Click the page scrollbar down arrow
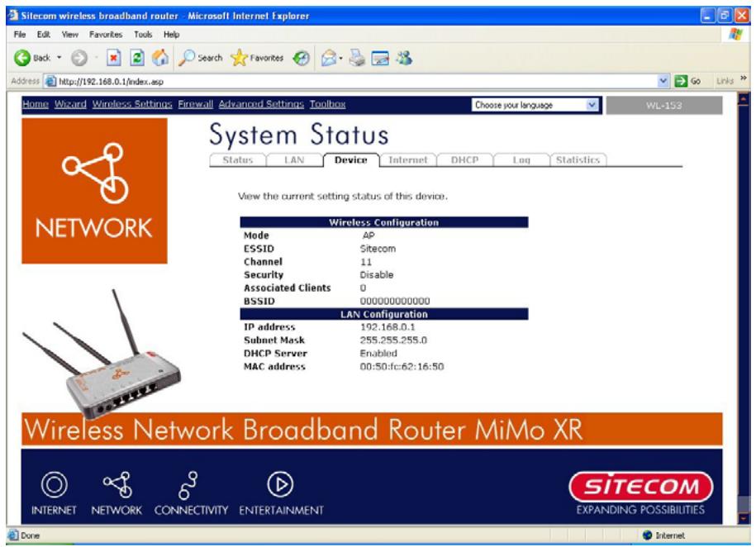The width and height of the screenshot is (756, 547). coord(743,519)
